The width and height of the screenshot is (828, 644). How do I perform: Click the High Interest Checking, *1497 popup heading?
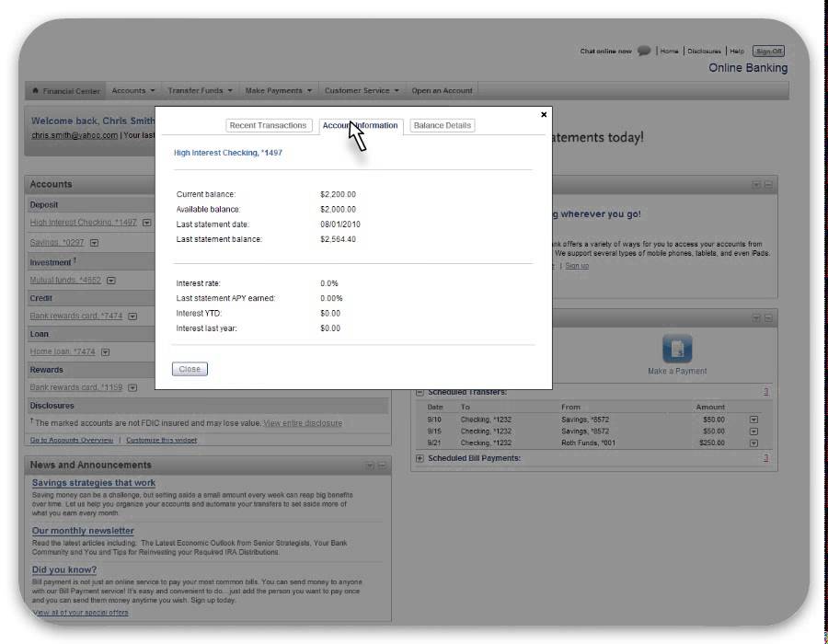point(228,153)
